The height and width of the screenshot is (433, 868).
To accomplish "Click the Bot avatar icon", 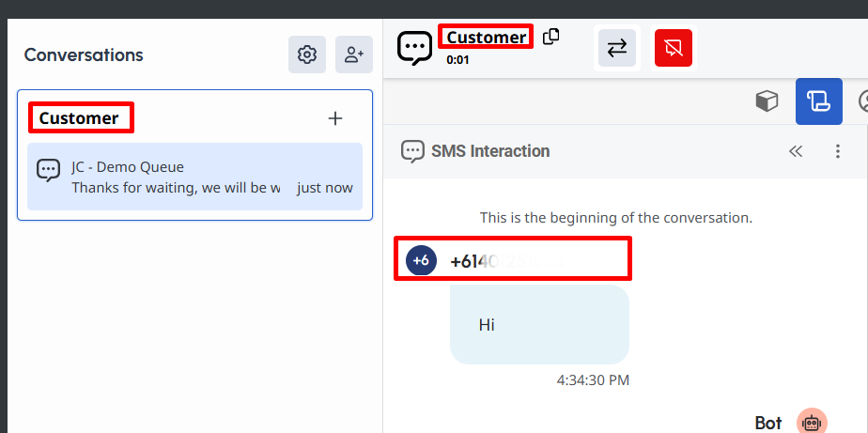I will 812,423.
